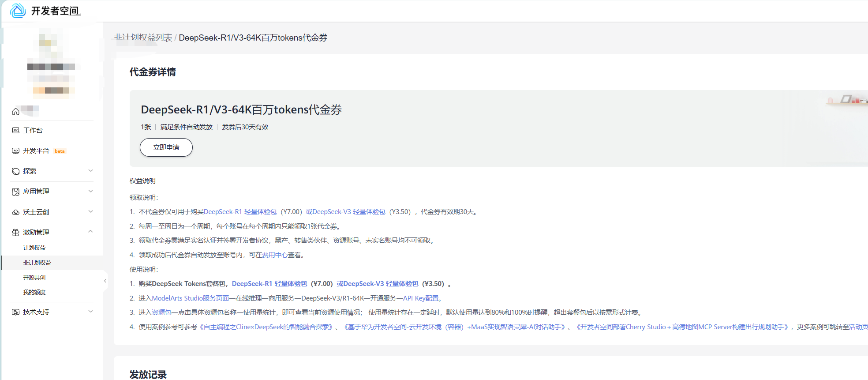Viewport: 868px width, 380px height.
Task: Open the ModelArts Studio服务页面 link
Action: (x=191, y=298)
